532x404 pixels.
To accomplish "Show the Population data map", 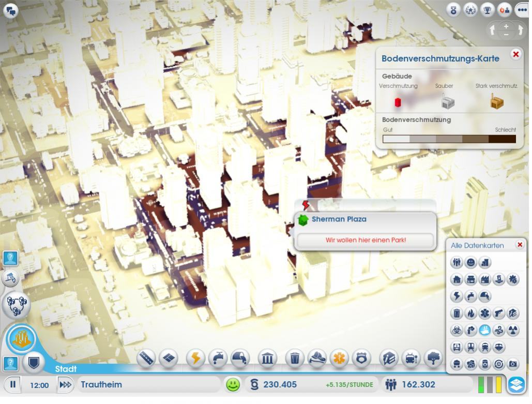I will click(x=457, y=262).
